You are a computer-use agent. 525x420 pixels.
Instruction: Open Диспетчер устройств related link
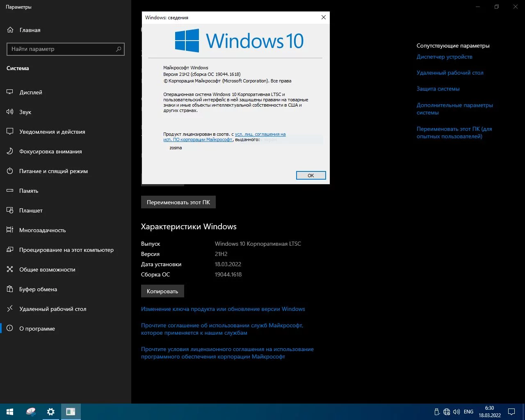point(445,57)
